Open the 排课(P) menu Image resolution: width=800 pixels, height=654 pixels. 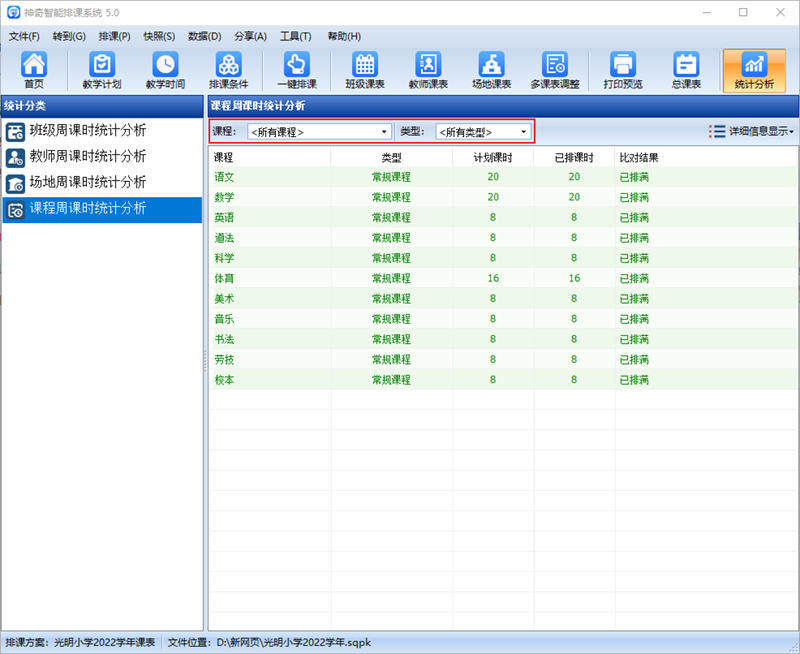114,36
